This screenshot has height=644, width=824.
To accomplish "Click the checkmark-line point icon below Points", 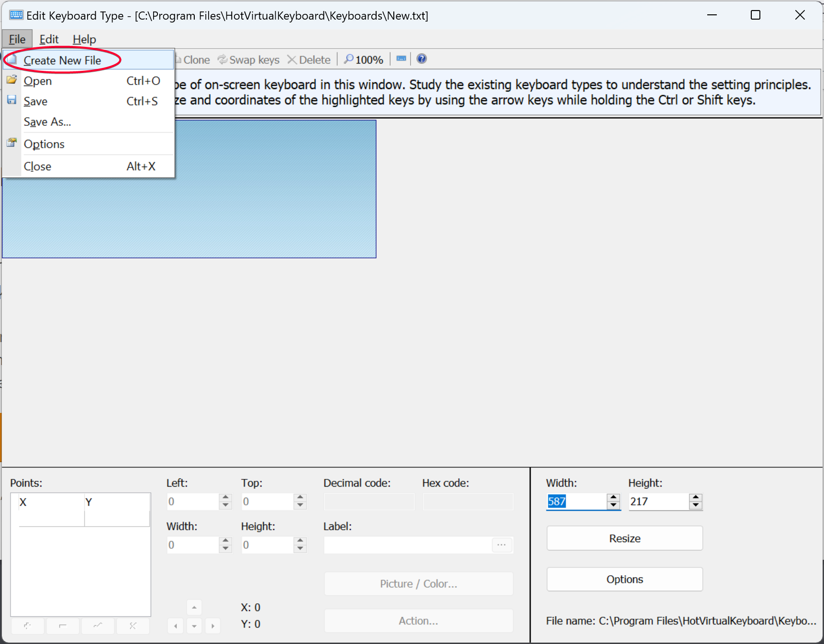I will [x=98, y=625].
